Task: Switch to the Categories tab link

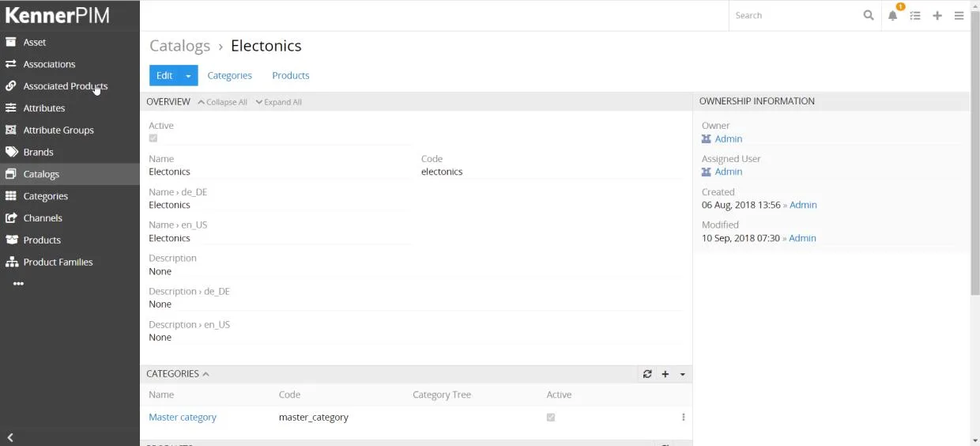Action: tap(230, 76)
